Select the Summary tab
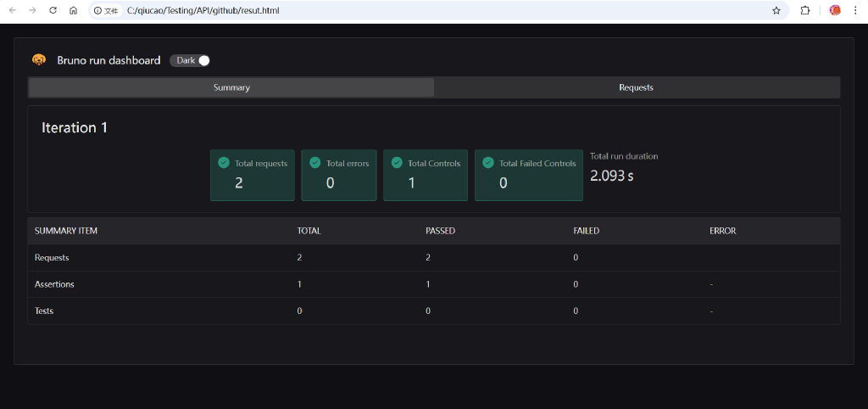Screen dimensions: 868x409 pos(231,87)
